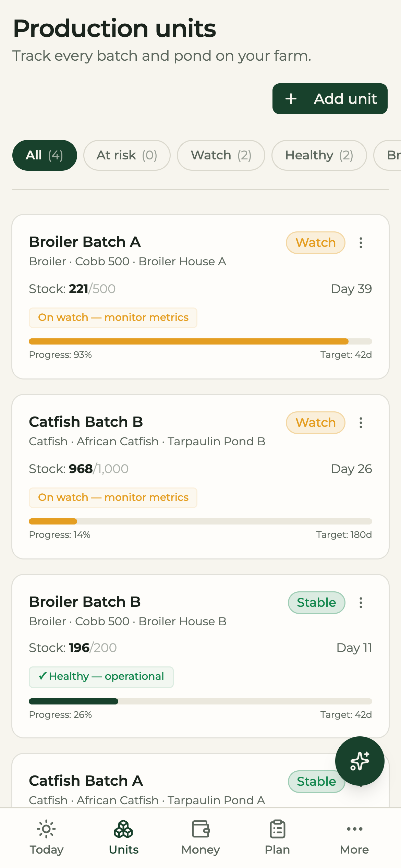This screenshot has height=868, width=401.
Task: Filter units by Watch (2)
Action: pos(221,155)
